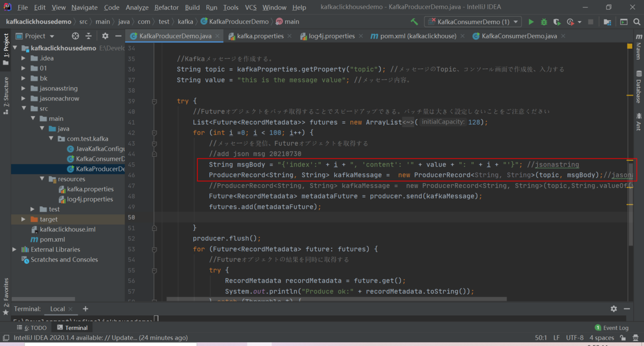Viewport: 644px width, 346px height.
Task: Expand the target folder
Action: pyautogui.click(x=23, y=219)
